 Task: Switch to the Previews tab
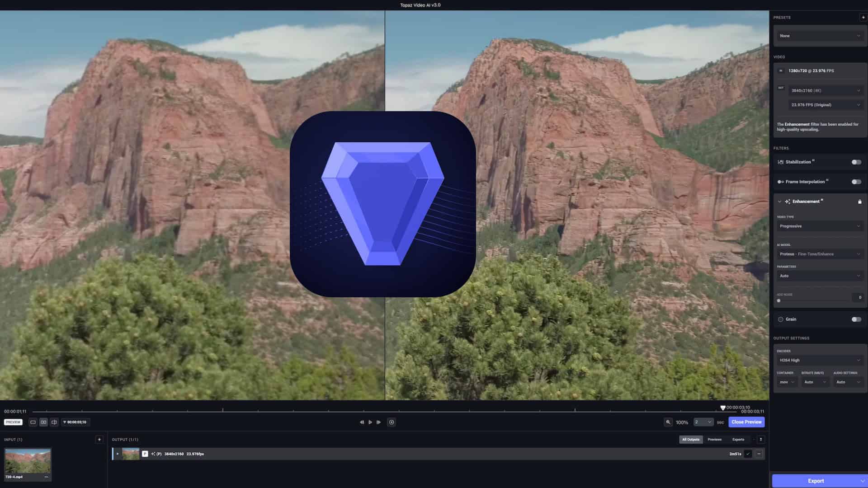(715, 439)
